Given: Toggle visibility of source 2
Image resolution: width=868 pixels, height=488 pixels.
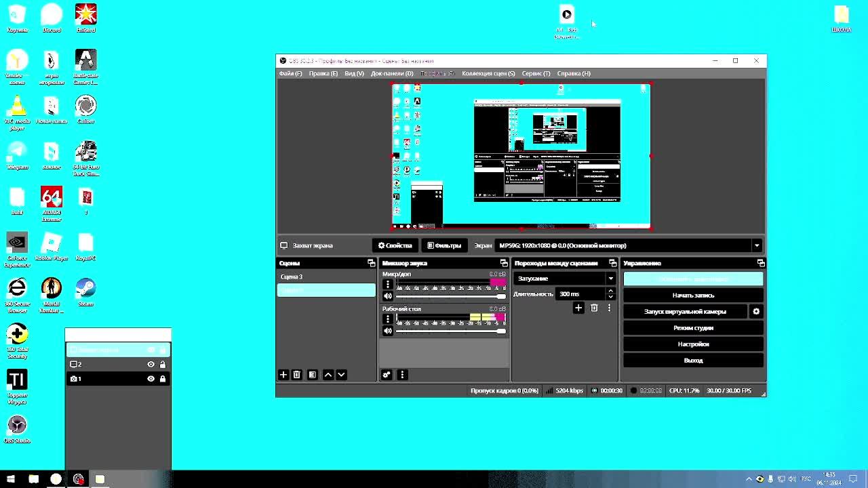Looking at the screenshot, I should 151,365.
